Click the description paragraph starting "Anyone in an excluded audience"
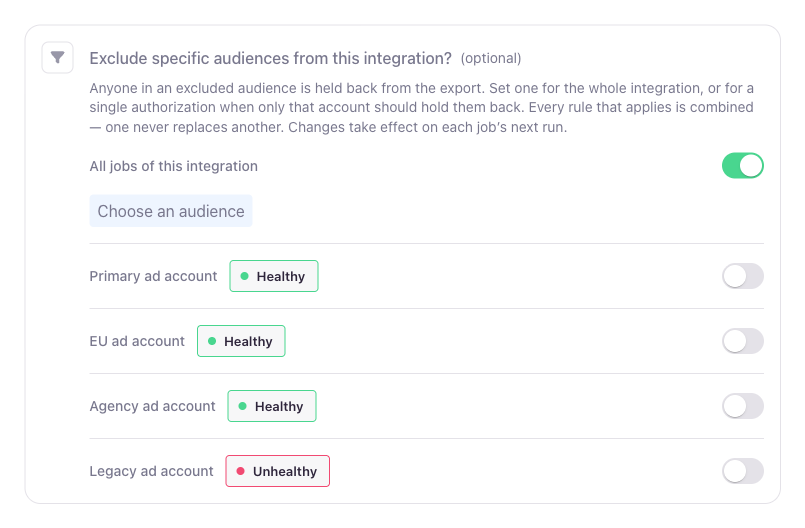The width and height of the screenshot is (805, 528). [421, 108]
